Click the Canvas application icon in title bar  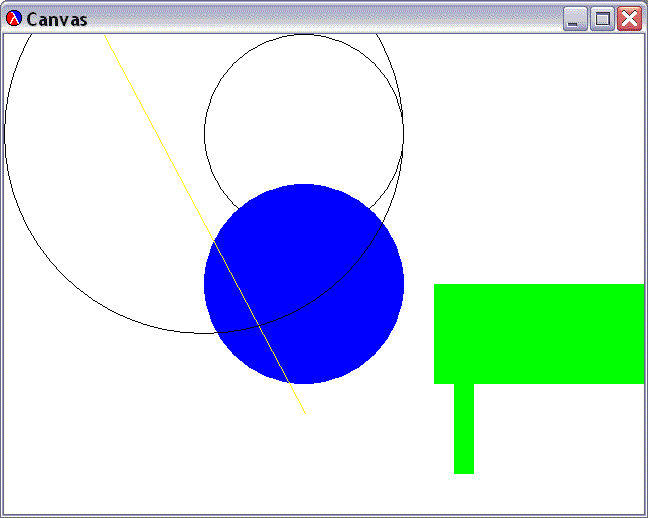(14, 19)
